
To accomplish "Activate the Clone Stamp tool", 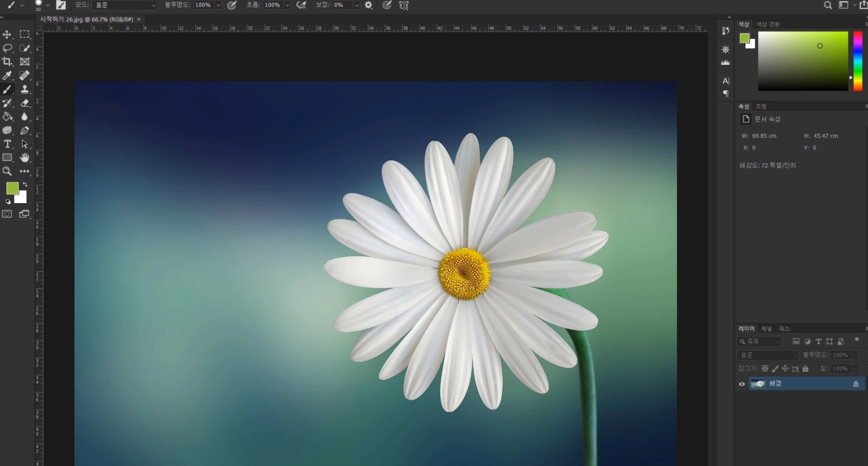I will point(24,89).
